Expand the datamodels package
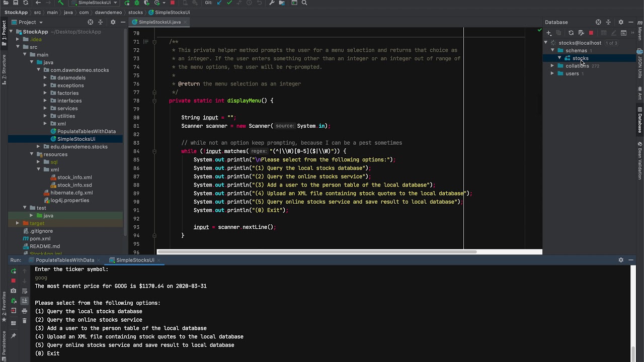This screenshot has width=644, height=362. [45, 77]
